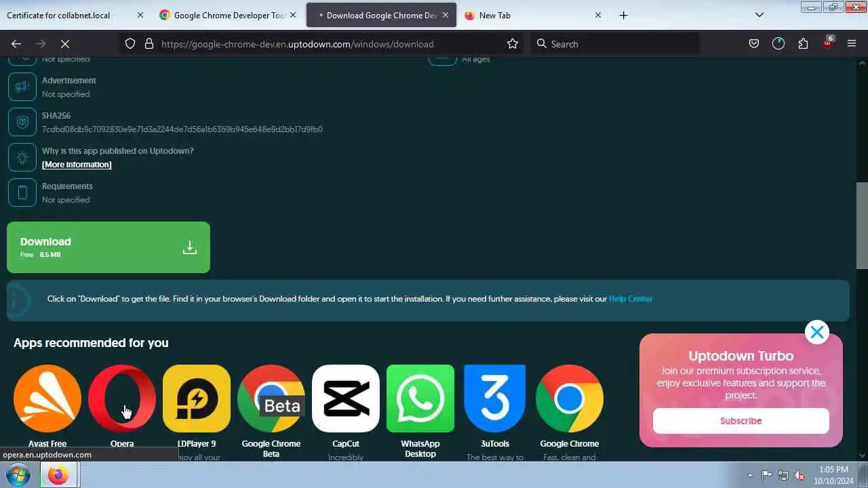868x488 pixels.
Task: Close the Uptodown Turbo popup
Action: (x=817, y=332)
